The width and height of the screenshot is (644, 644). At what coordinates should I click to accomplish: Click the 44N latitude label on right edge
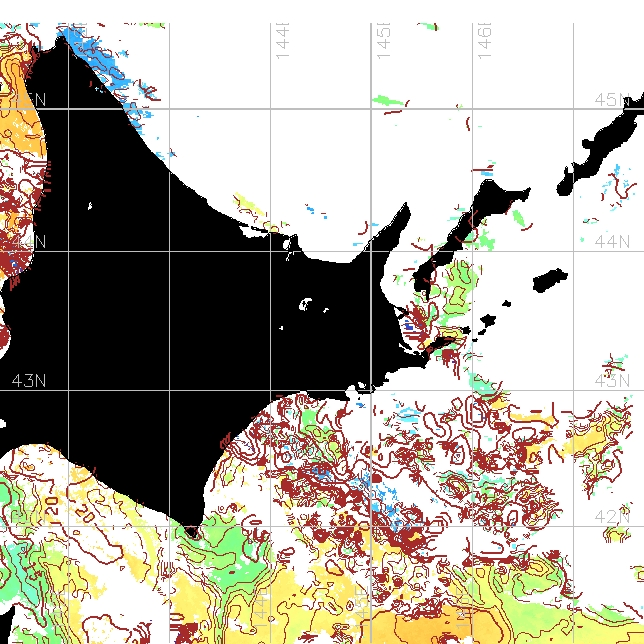612,242
